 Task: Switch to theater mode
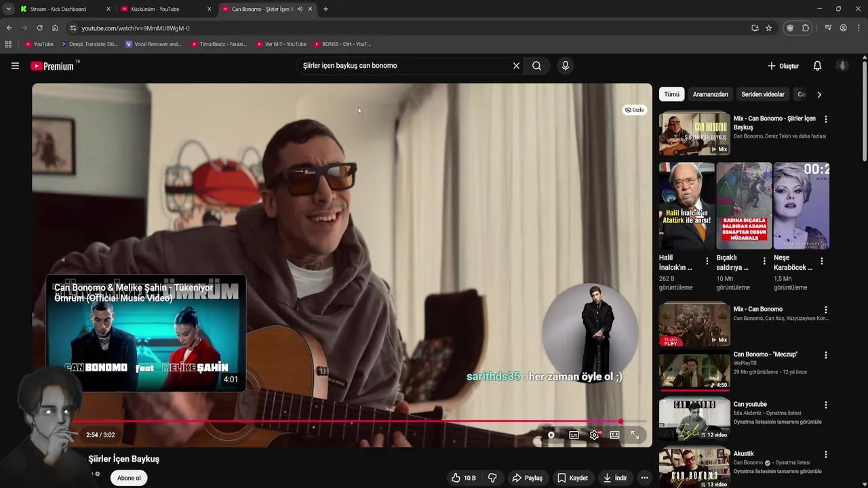coord(614,435)
